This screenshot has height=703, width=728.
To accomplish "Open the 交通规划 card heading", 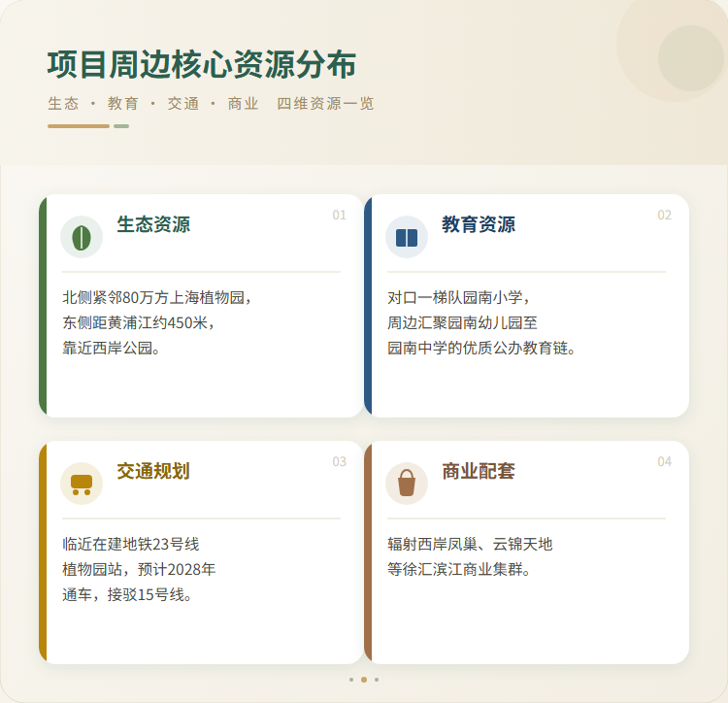I will 153,471.
